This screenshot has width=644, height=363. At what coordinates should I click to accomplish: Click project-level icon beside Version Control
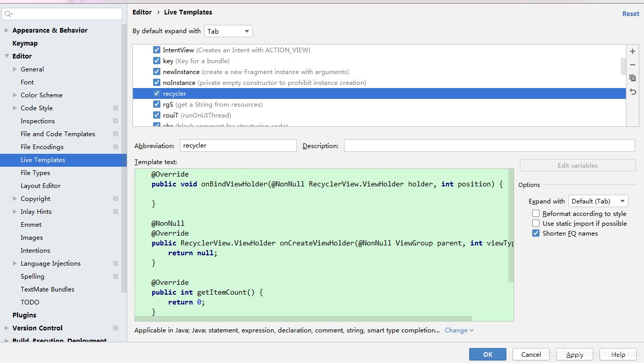(x=115, y=328)
